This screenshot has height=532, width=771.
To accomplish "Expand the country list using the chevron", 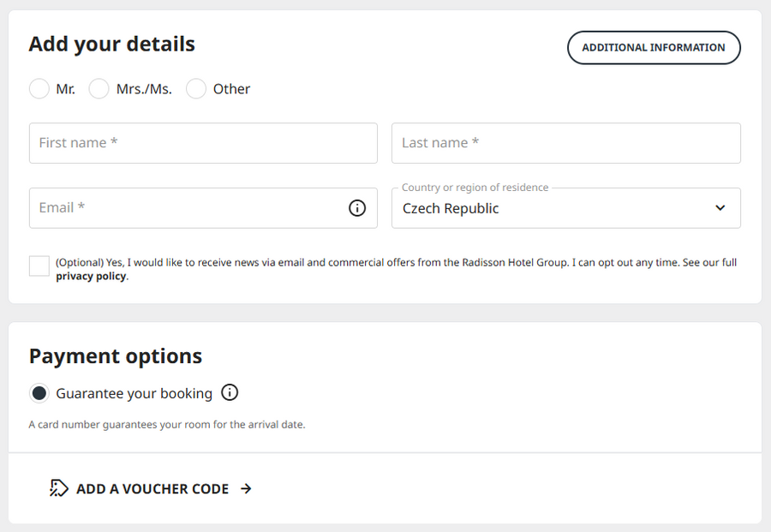I will (720, 208).
